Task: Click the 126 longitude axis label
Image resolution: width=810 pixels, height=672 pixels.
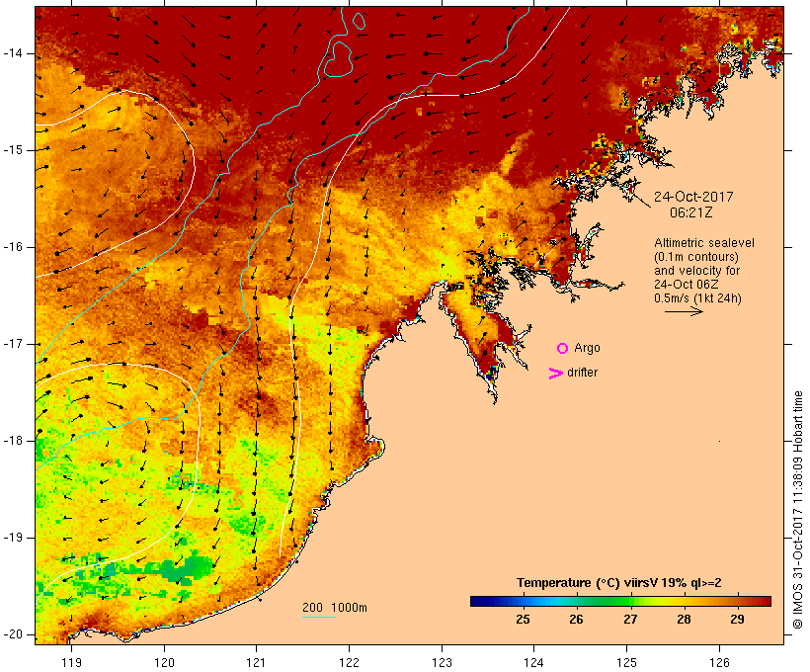Action: click(719, 663)
